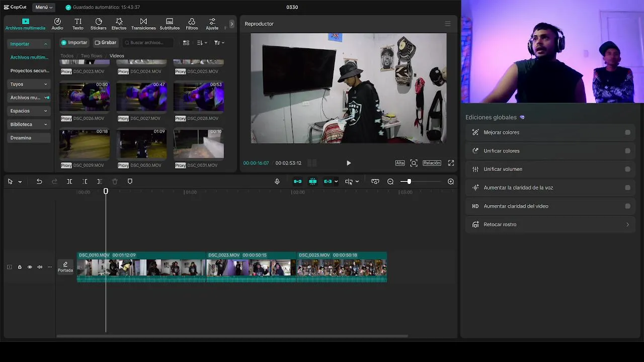Screen dimensions: 644x362
Task: Open the Ajuste panel
Action: point(212,24)
